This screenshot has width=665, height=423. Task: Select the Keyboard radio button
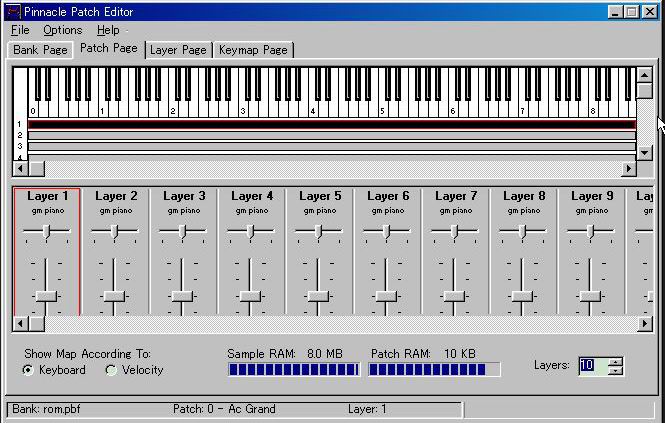28,370
